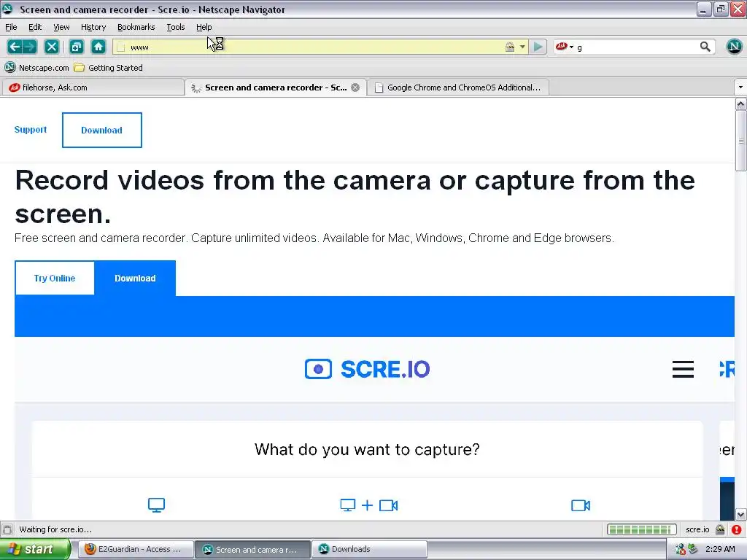The height and width of the screenshot is (560, 747).
Task: Click the vertical scrollbar down arrow
Action: click(x=741, y=514)
